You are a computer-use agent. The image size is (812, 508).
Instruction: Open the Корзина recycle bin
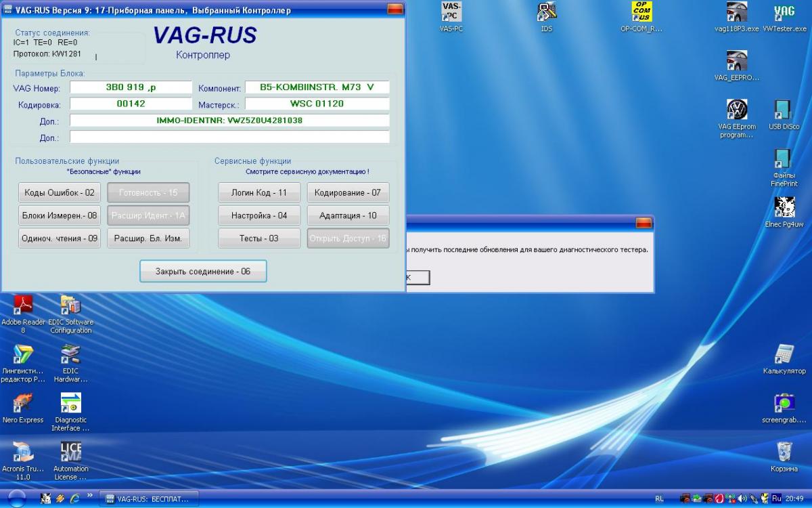(x=784, y=457)
